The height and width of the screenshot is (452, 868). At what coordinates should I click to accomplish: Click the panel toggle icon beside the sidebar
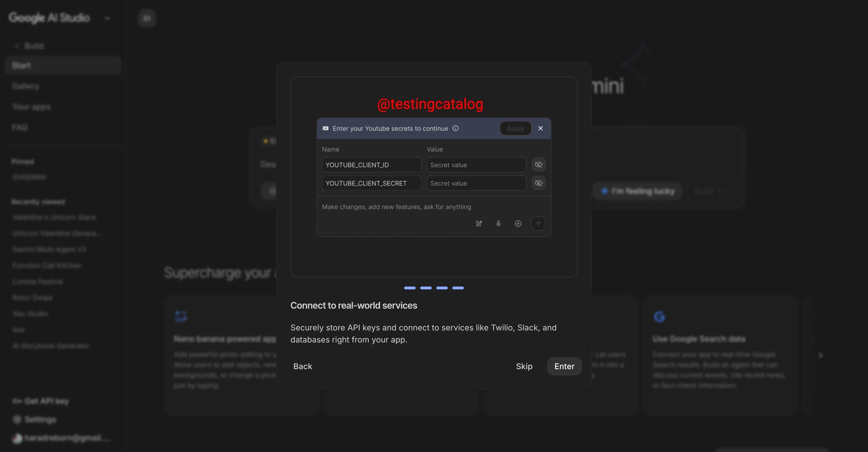(x=147, y=18)
